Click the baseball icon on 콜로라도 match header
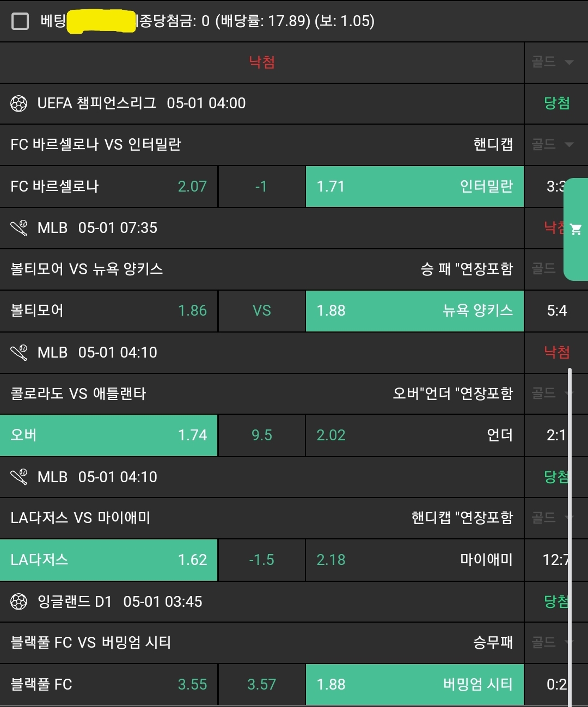588x707 pixels. pyautogui.click(x=19, y=353)
